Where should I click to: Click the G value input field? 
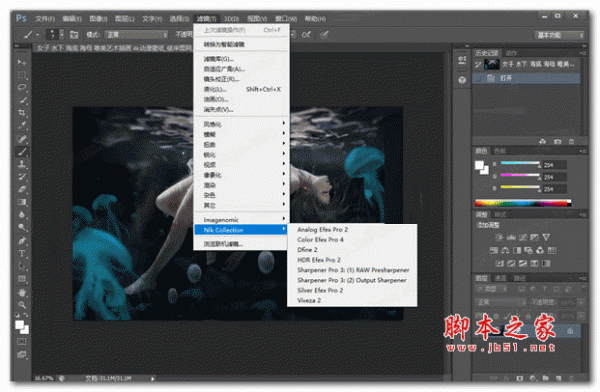point(554,177)
